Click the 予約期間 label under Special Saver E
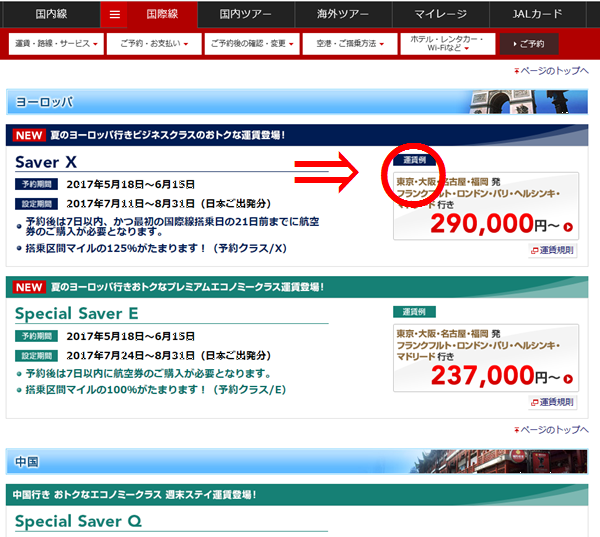Image resolution: width=600 pixels, height=537 pixels. pyautogui.click(x=36, y=336)
